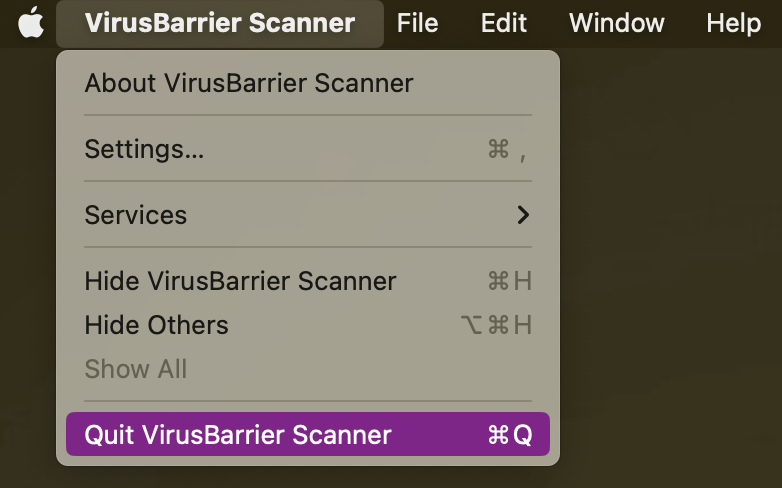The height and width of the screenshot is (488, 782).
Task: Click the ⌘H shortcut beside Hide VirusBarrier Scanner
Action: pos(510,281)
